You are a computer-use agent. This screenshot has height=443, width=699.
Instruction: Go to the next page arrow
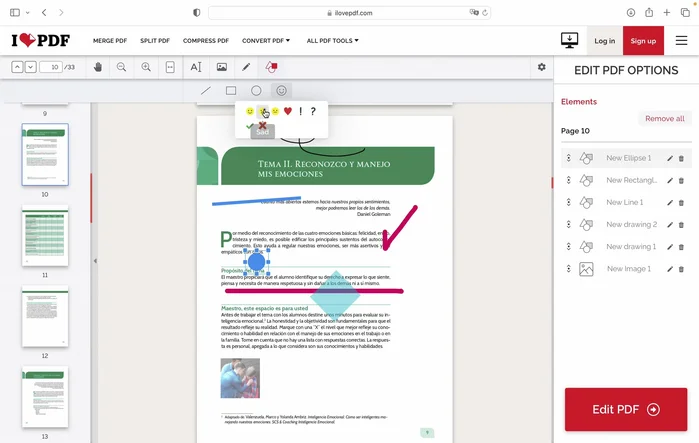click(30, 67)
